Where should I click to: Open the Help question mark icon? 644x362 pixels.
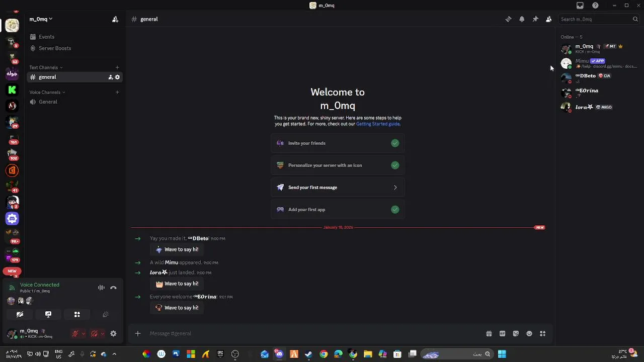pos(595,6)
